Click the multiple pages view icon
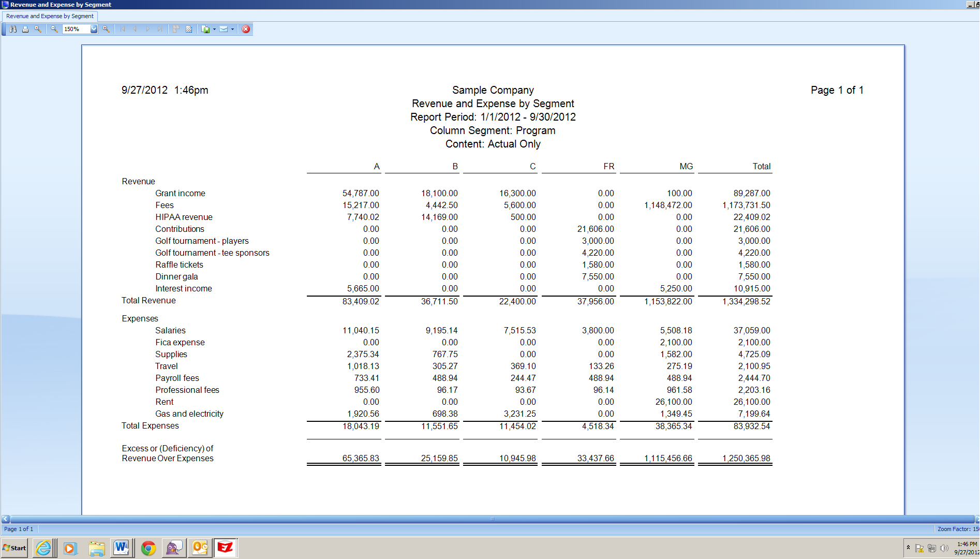 coord(176,29)
